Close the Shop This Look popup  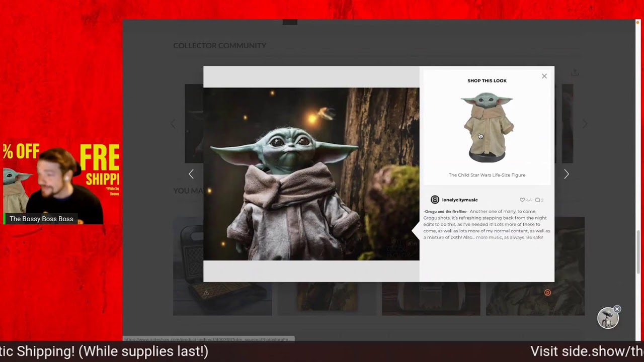point(544,76)
